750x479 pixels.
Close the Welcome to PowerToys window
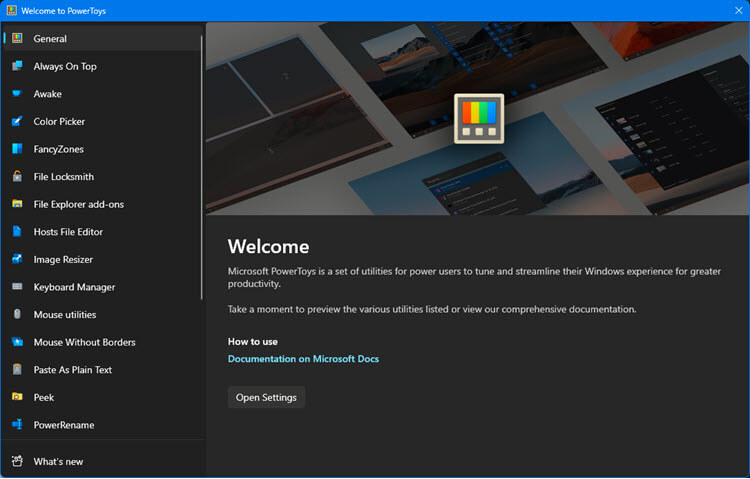(739, 11)
